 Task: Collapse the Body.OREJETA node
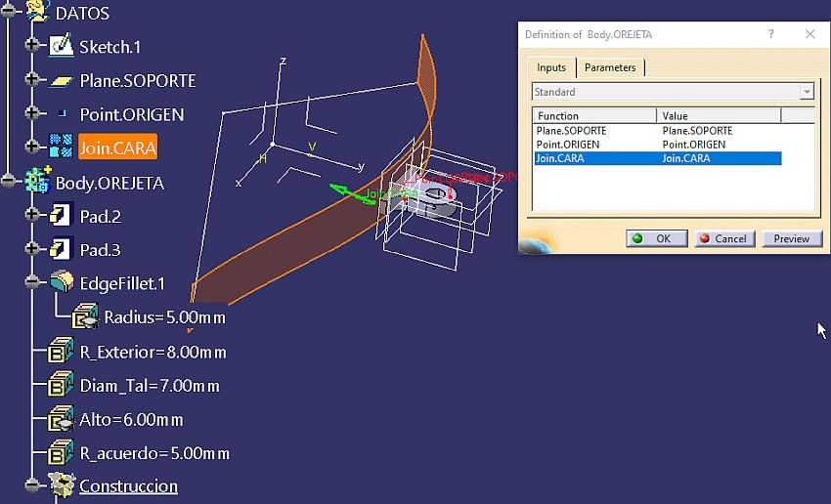[x=8, y=181]
